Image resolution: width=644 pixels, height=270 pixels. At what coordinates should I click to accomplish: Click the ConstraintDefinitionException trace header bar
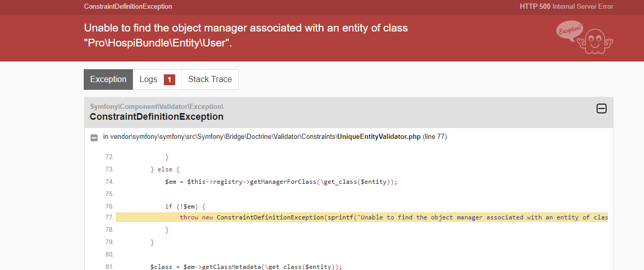click(362, 112)
